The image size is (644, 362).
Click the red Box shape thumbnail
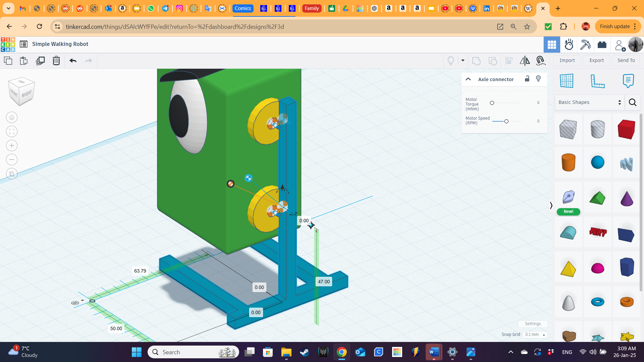click(626, 129)
